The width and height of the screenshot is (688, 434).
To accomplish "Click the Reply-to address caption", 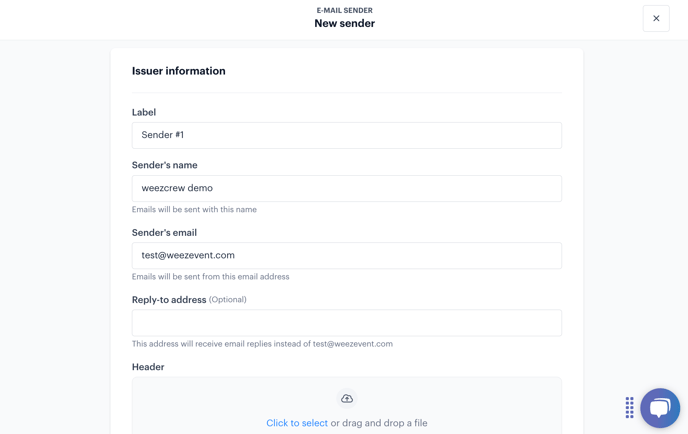I will point(169,300).
